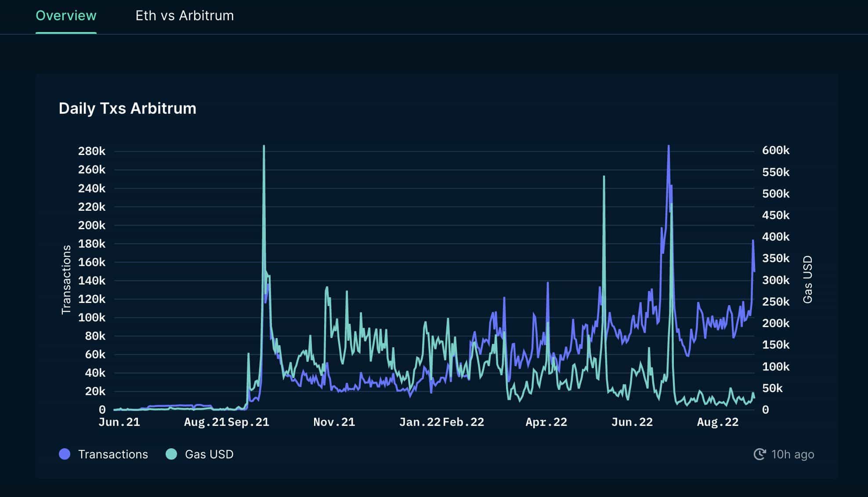This screenshot has height=497, width=868.
Task: Click the 140k left axis label
Action: click(92, 281)
